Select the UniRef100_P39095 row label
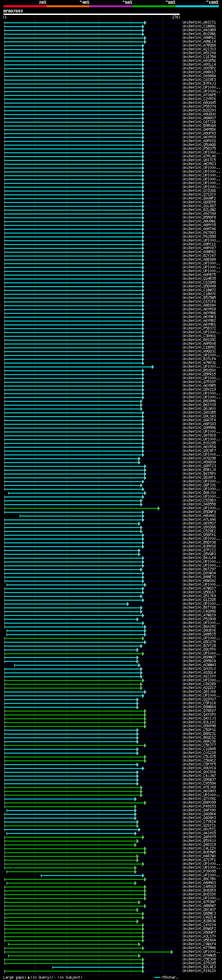The width and height of the screenshot is (222, 980). (199, 871)
